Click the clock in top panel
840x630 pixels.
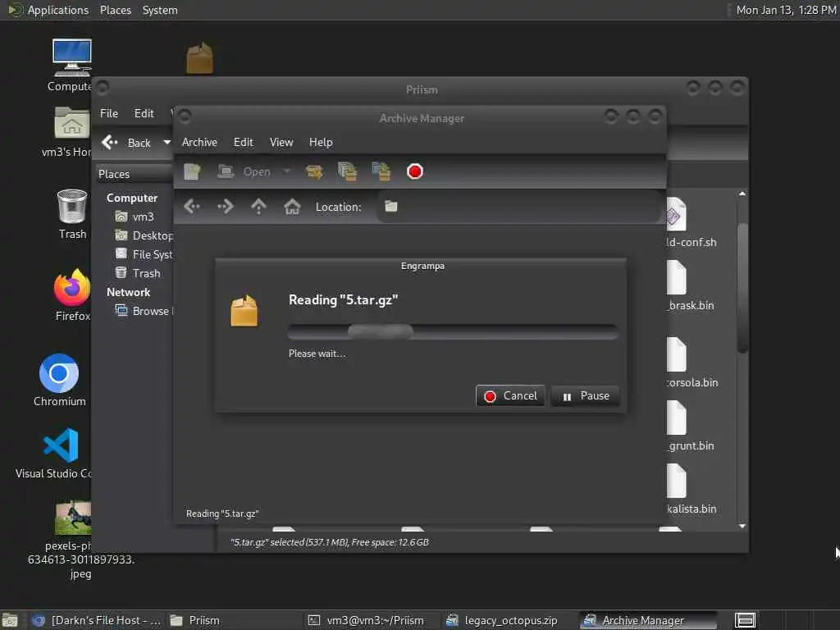(786, 10)
